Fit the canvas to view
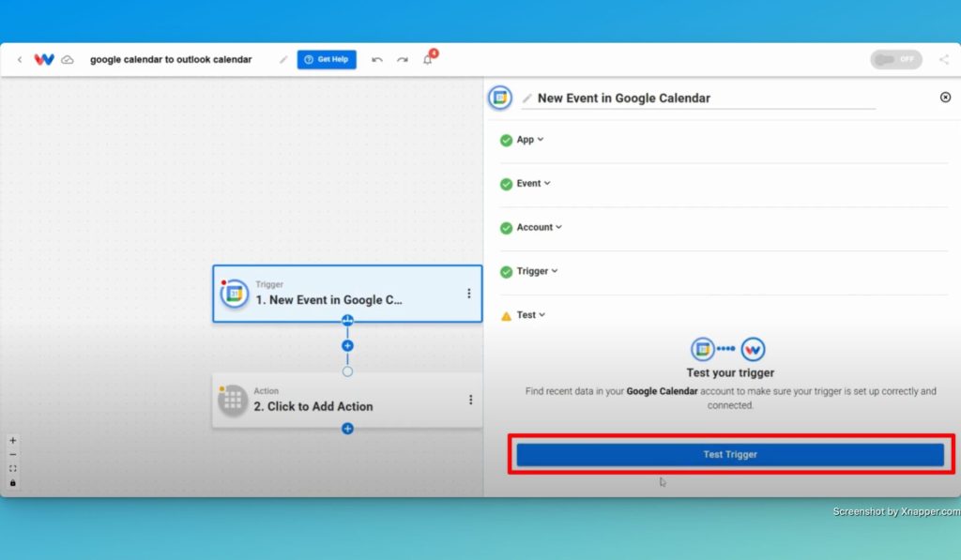Screen dimensions: 961x560 pos(13,469)
